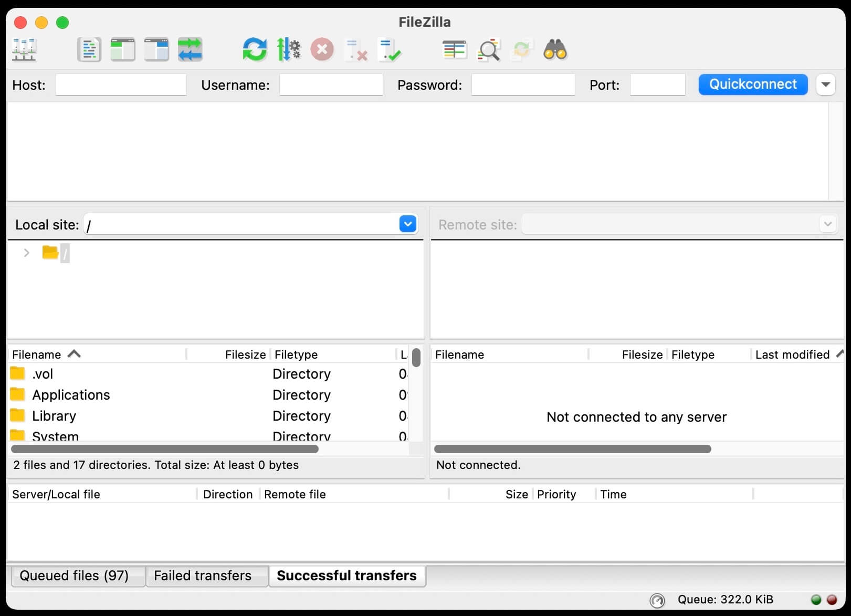851x616 pixels.
Task: Click the Password input field
Action: pos(523,85)
